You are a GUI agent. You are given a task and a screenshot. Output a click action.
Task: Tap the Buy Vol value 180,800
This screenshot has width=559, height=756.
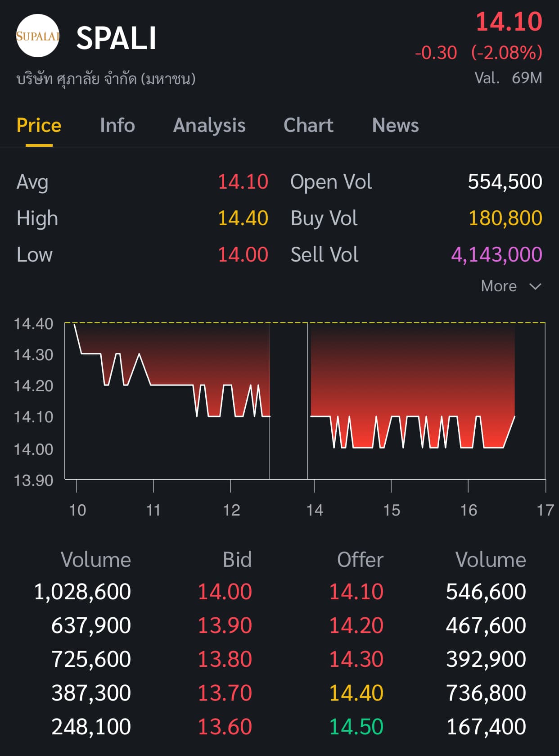point(505,218)
